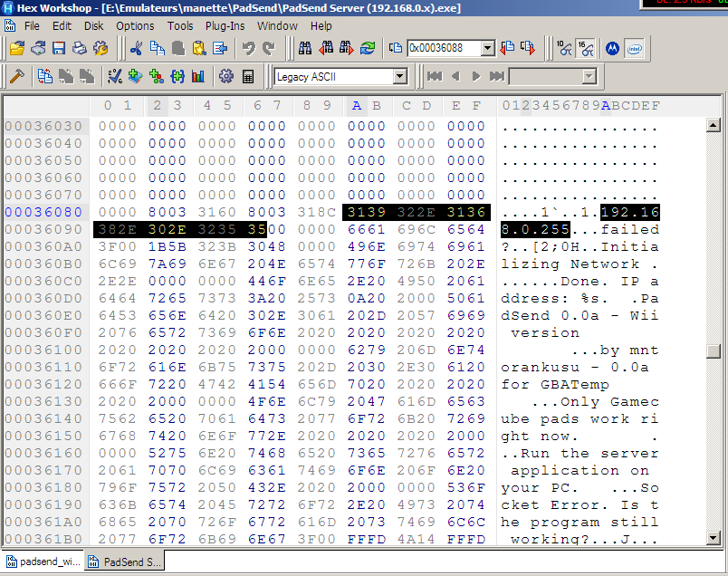Click the vertical scrollbar up arrow
728x576 pixels.
coord(714,125)
